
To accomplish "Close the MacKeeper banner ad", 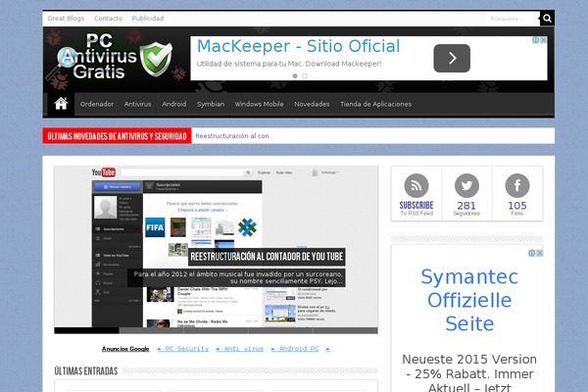I will 543,40.
